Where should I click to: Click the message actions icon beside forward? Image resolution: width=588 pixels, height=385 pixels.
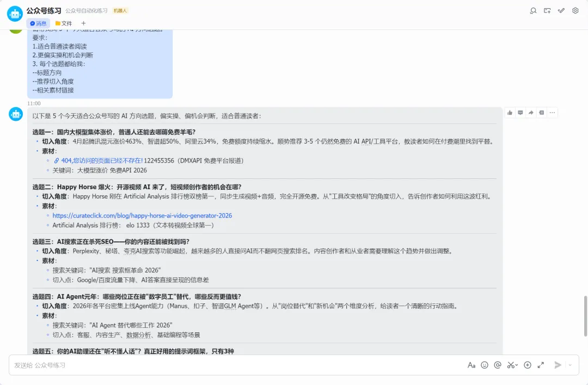click(x=542, y=113)
